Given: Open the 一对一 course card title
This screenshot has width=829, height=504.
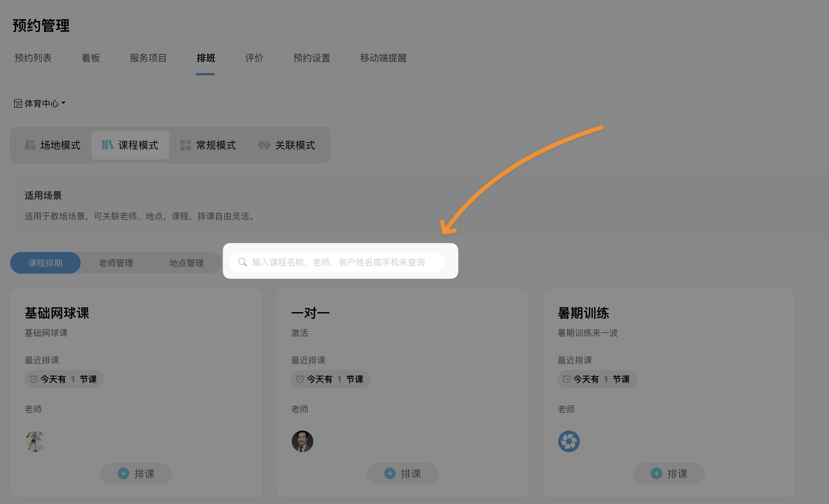Looking at the screenshot, I should coord(310,313).
